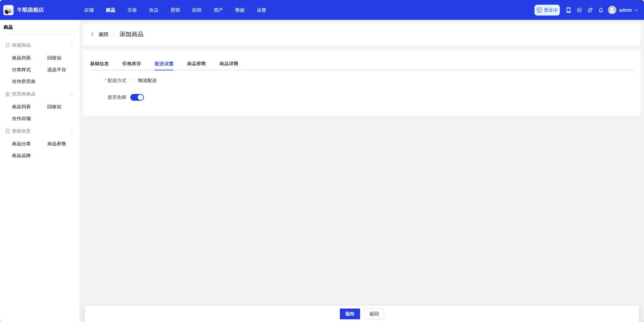Screen dimensions: 644x322
Task: Open notifications via the bell icon
Action: click(601, 10)
